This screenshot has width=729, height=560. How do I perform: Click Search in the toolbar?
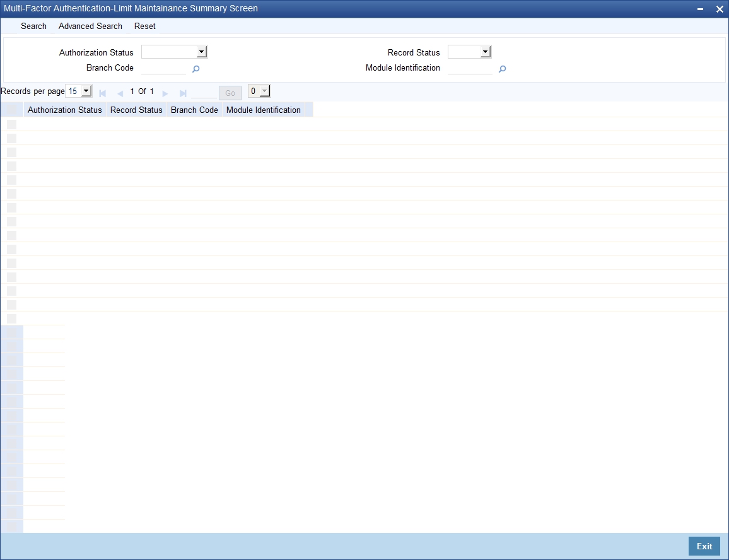(33, 26)
